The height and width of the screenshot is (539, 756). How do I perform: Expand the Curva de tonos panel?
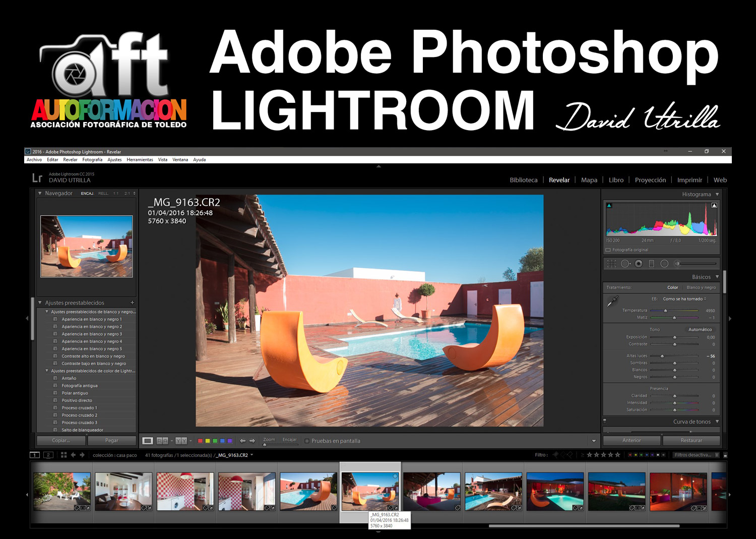(717, 422)
